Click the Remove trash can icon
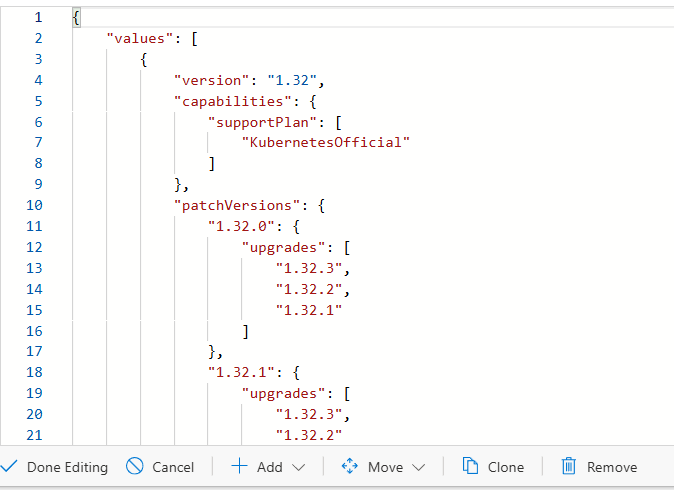The width and height of the screenshot is (674, 490). tap(569, 466)
